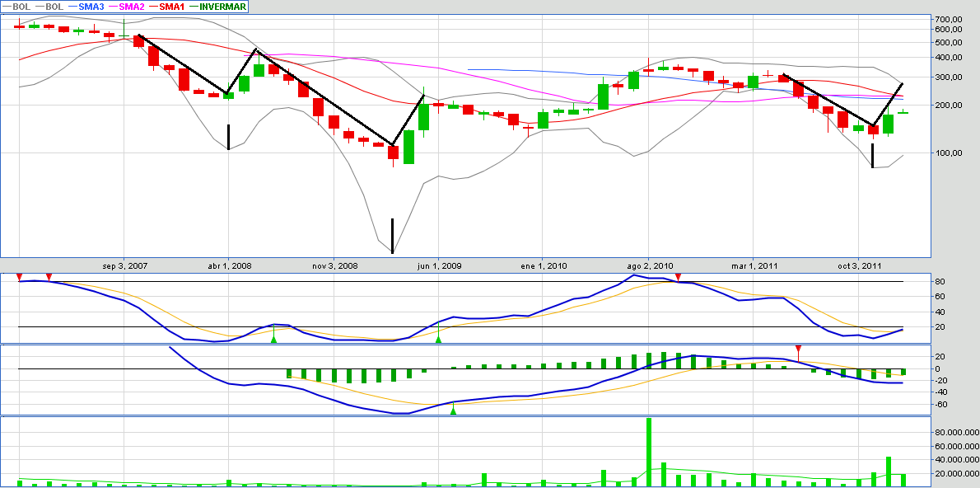Select the sep 3, 2007 date label
Image resolution: width=980 pixels, height=488 pixels.
[125, 266]
